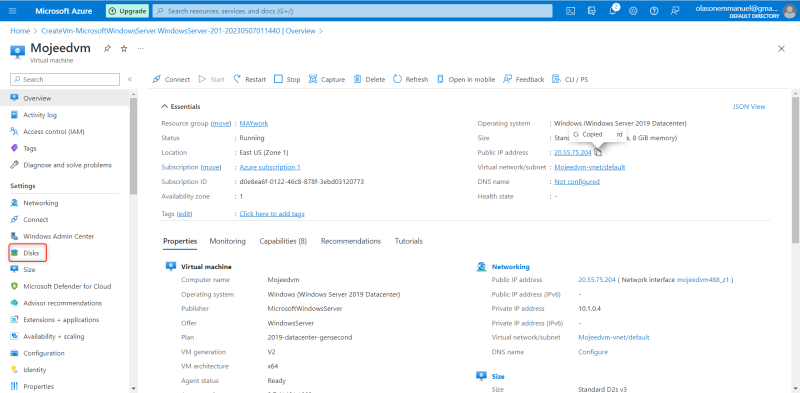
Task: Open CLI / PS from toolbar
Action: (x=570, y=79)
